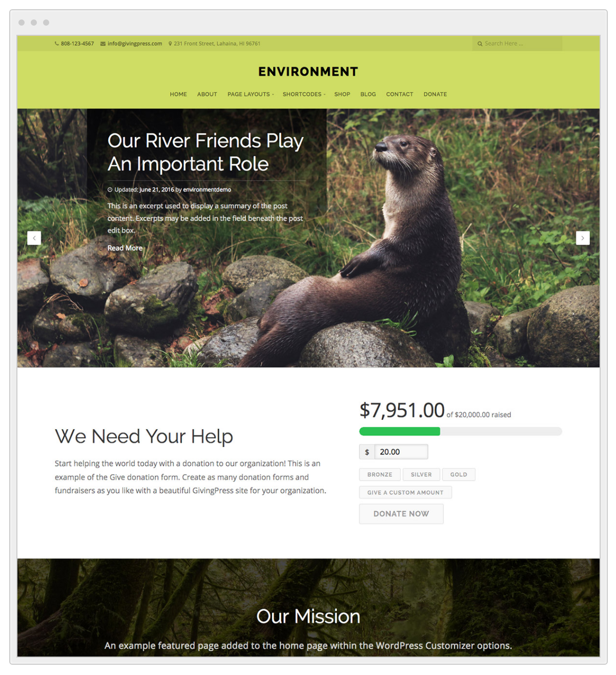The width and height of the screenshot is (616, 675).
Task: Expand the Shortcodes dropdown menu
Action: click(x=304, y=94)
